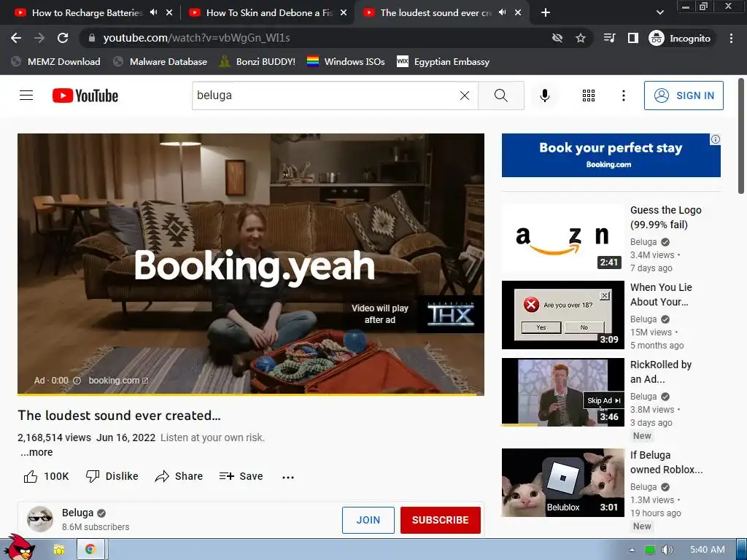Open YouTube settings three-dot menu
The image size is (747, 560).
[x=623, y=96]
